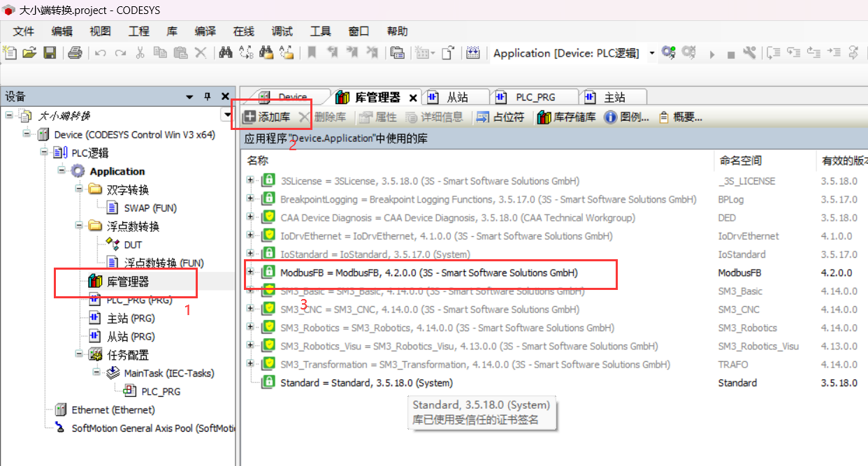Click the 占位符 button
This screenshot has width=868, height=466.
tap(500, 117)
